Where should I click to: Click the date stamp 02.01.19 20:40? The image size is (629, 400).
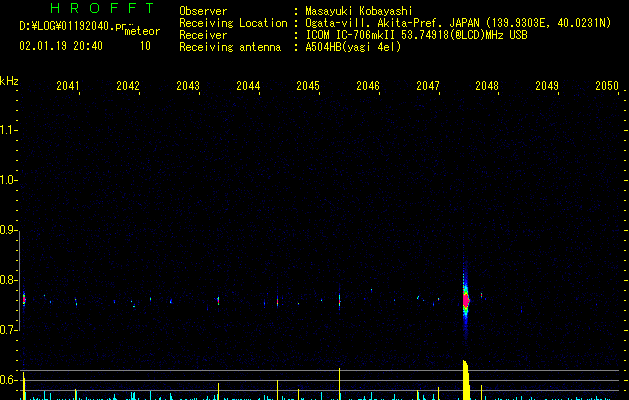[x=61, y=46]
